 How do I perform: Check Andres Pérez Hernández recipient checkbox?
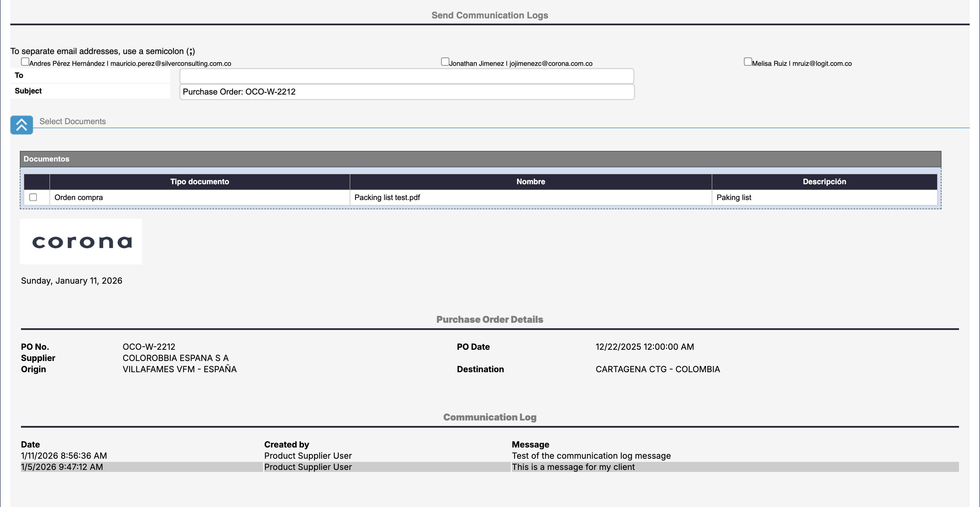coord(25,62)
